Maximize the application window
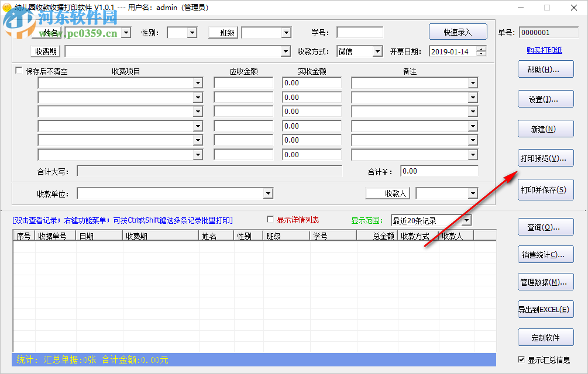This screenshot has width=588, height=374. pos(547,8)
